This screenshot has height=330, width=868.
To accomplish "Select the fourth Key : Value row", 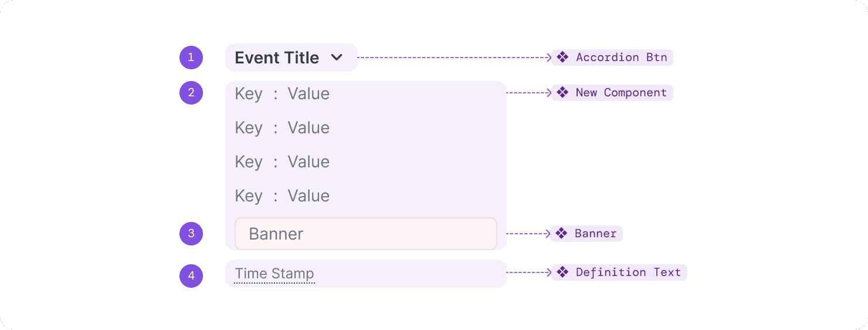I will (282, 196).
